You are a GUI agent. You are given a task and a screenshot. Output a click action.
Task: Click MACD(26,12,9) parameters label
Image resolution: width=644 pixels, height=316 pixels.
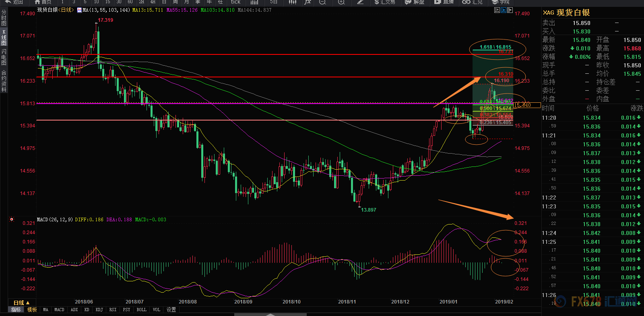pyautogui.click(x=55, y=220)
